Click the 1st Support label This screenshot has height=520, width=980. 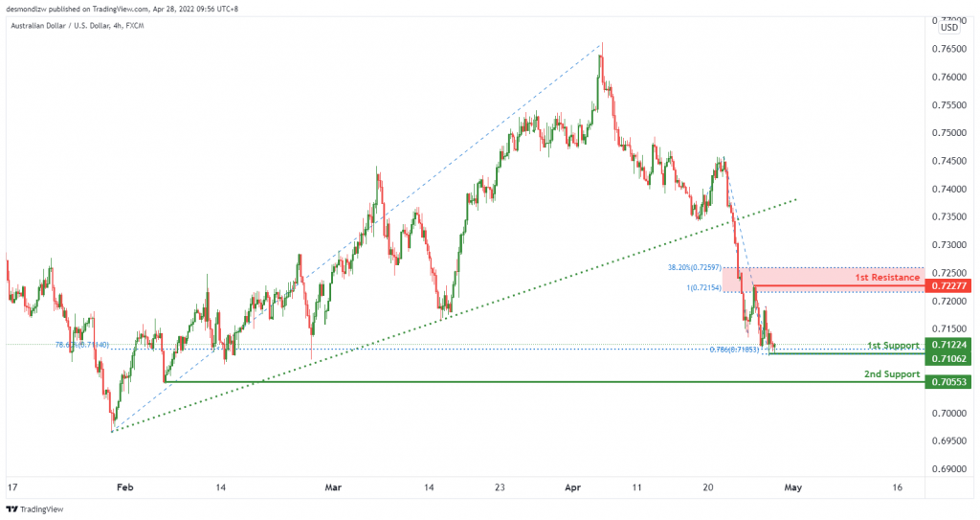(x=893, y=345)
